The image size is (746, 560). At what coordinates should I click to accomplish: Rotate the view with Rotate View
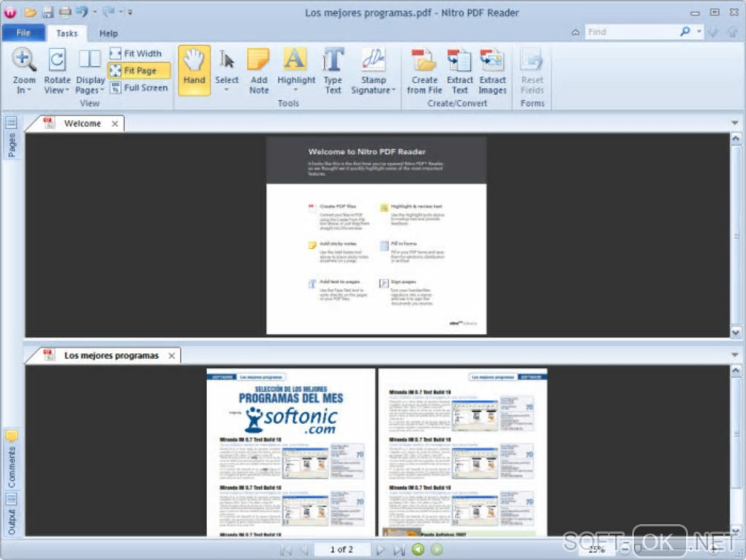(x=56, y=71)
